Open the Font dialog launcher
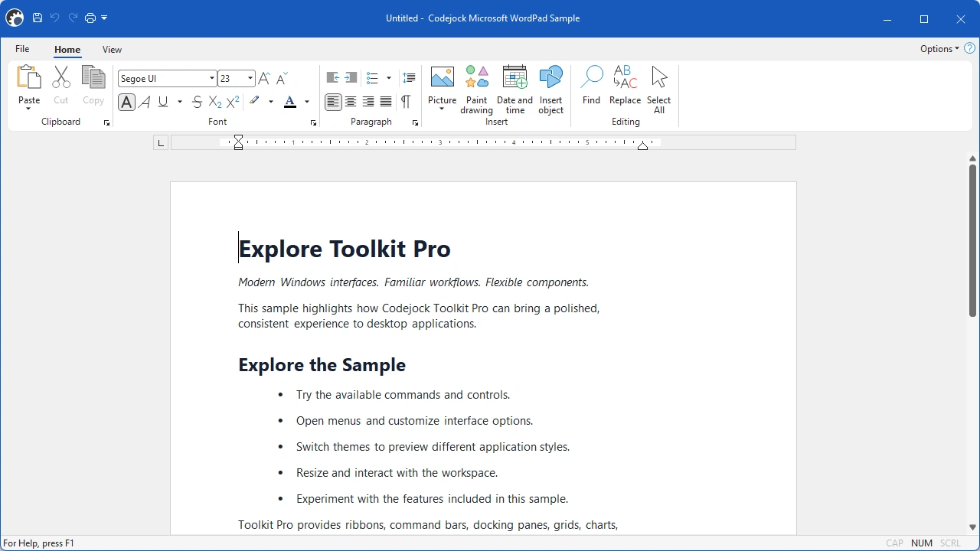 click(313, 122)
